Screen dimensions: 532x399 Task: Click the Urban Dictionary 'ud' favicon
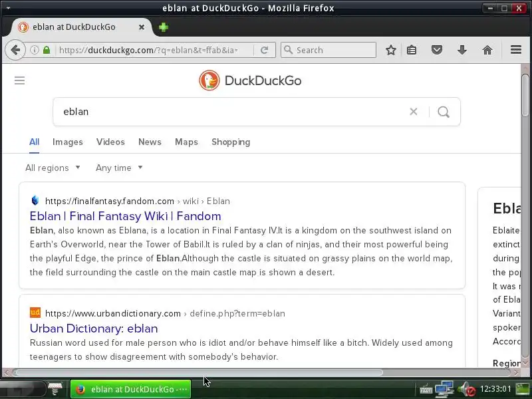[x=35, y=313]
